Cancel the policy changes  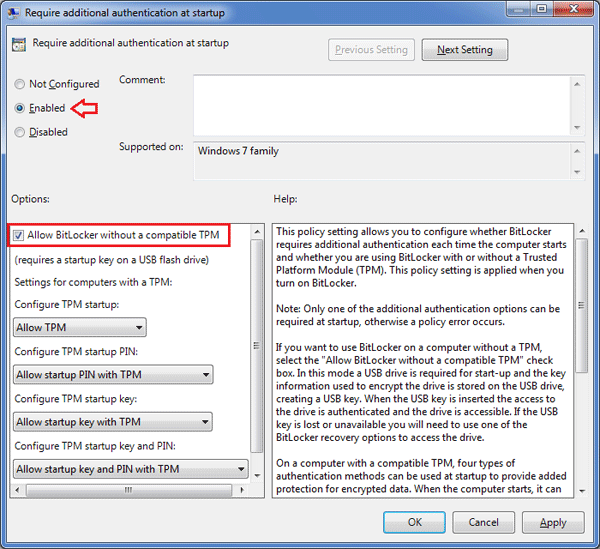pos(483,522)
